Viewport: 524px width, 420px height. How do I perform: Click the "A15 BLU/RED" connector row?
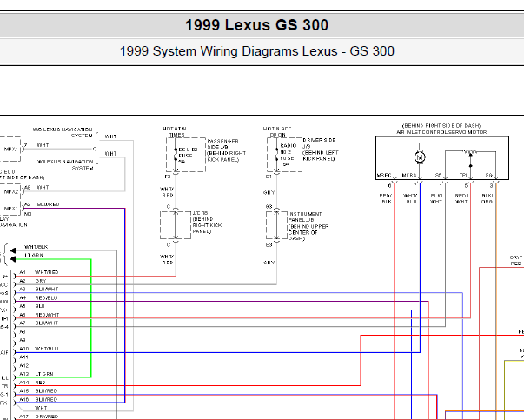pos(38,391)
